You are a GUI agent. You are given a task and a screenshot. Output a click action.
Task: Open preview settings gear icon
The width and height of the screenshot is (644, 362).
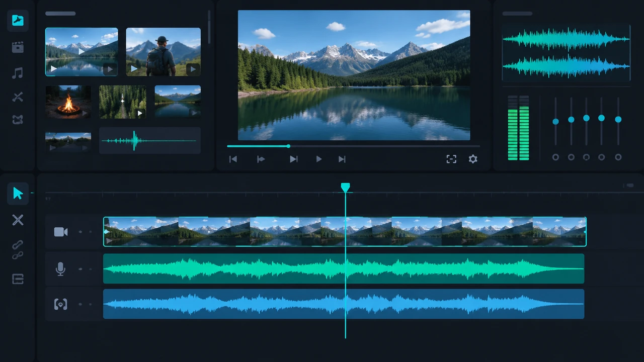click(x=473, y=159)
